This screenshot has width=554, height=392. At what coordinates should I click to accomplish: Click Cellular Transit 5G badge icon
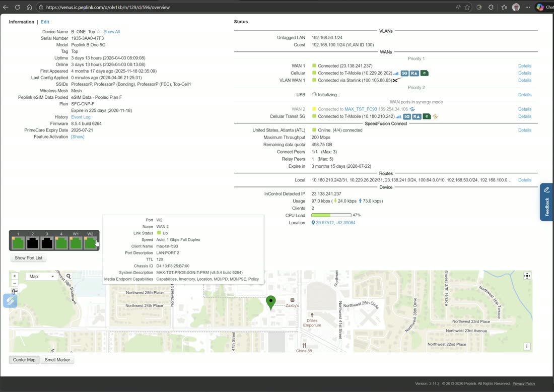click(407, 116)
